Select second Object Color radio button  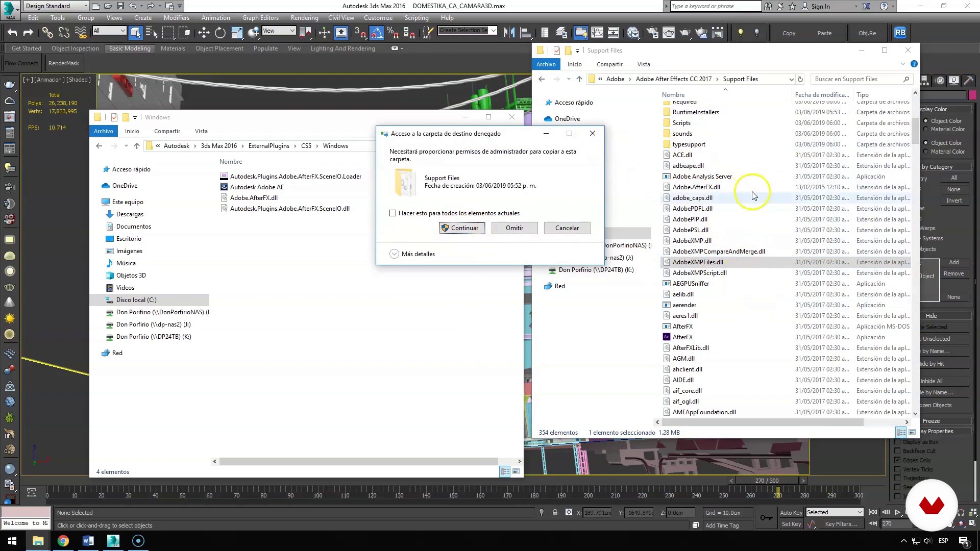[x=925, y=143]
